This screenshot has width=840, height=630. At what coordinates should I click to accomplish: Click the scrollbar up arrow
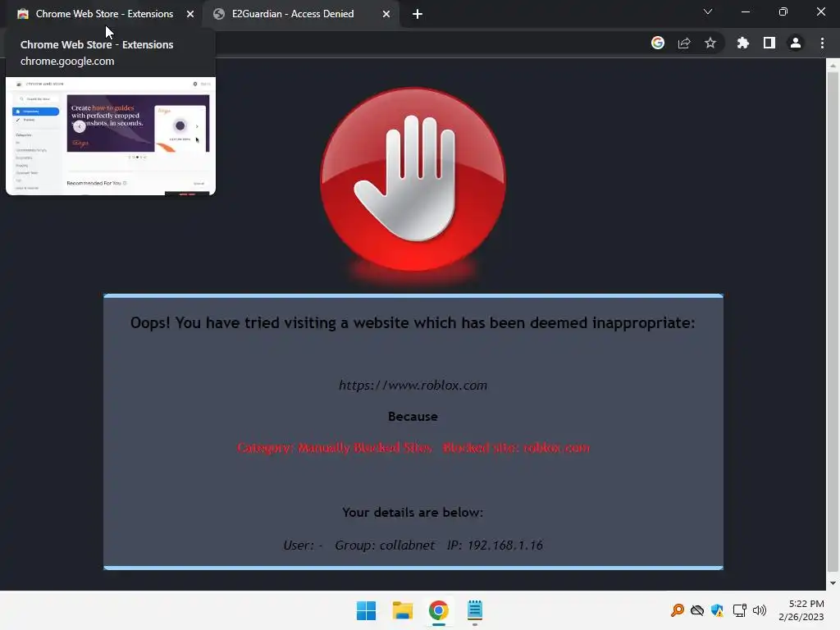tap(833, 66)
